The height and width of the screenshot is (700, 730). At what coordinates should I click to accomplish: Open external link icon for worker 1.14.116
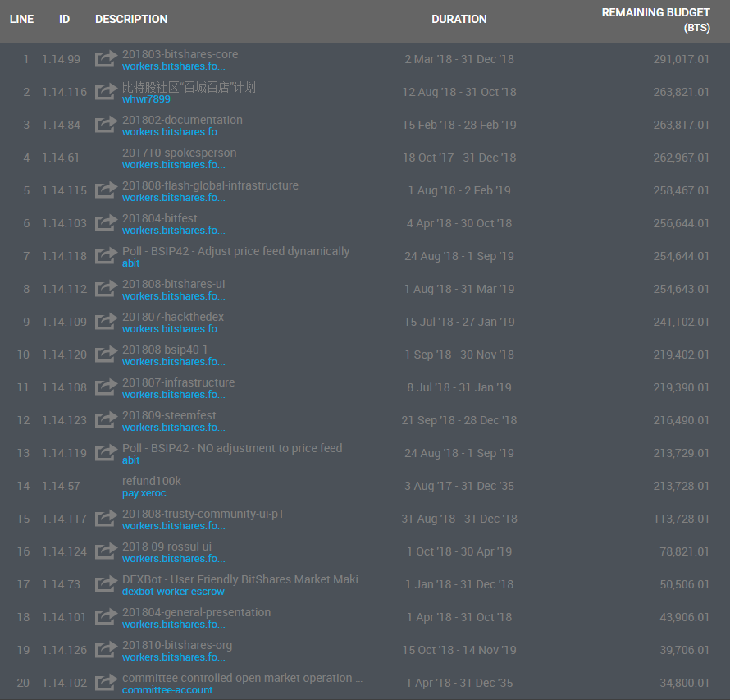(106, 91)
